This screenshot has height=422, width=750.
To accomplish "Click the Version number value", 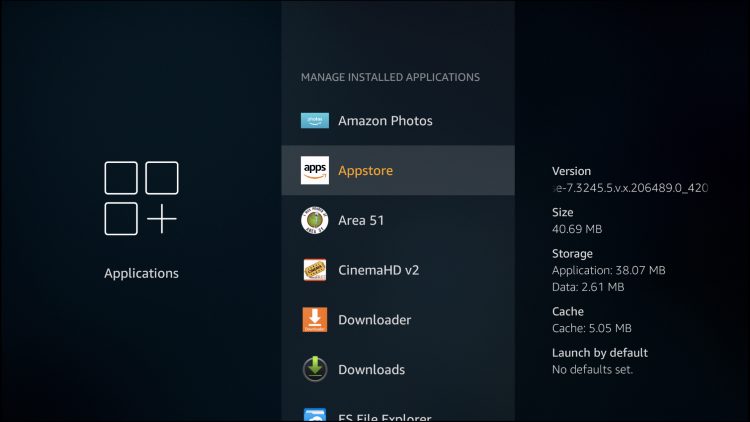I will click(630, 188).
